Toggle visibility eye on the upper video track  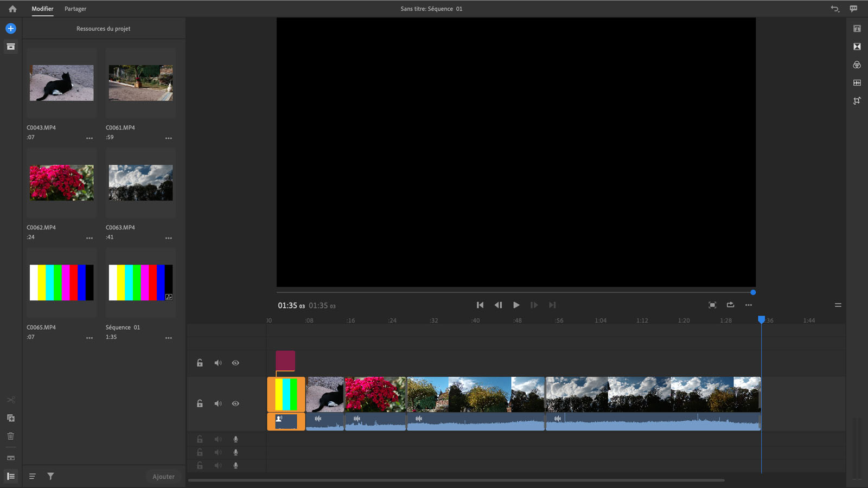click(235, 363)
